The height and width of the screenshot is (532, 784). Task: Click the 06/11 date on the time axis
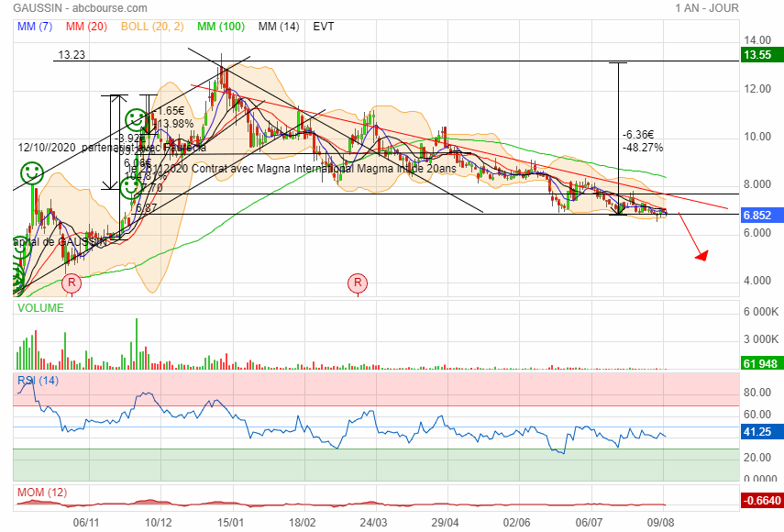pos(86,523)
